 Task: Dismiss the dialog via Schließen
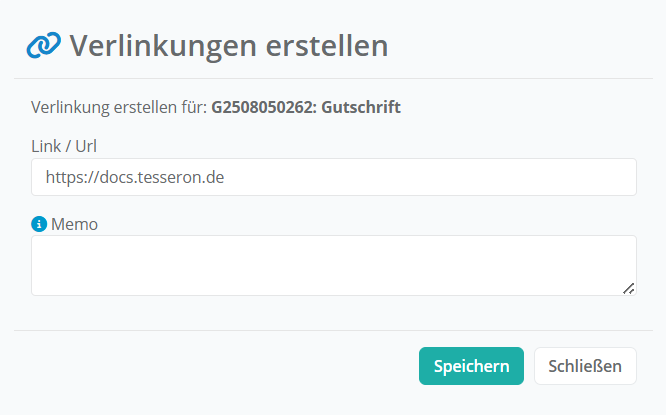585,366
